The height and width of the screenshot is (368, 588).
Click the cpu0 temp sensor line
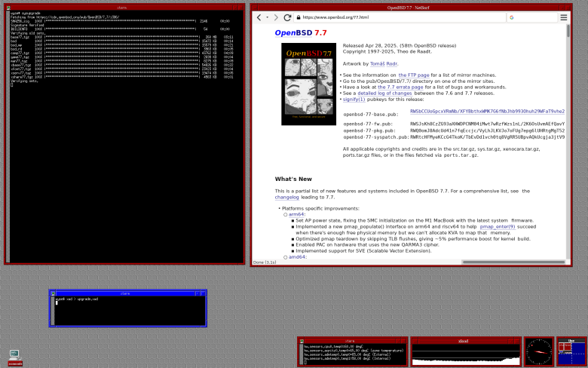click(x=333, y=347)
